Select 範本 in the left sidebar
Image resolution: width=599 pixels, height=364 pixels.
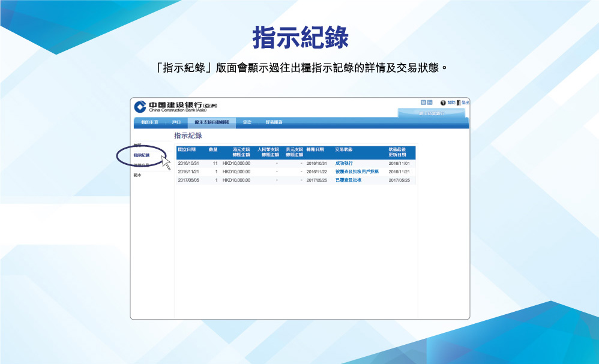[137, 175]
